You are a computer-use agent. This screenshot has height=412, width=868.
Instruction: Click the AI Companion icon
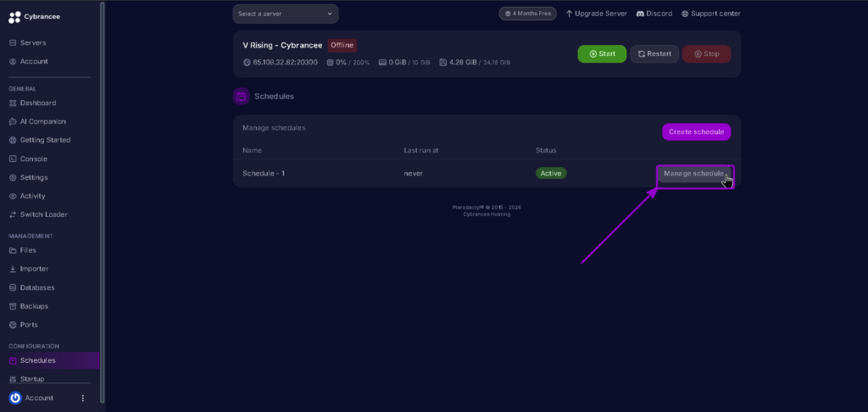pyautogui.click(x=13, y=122)
